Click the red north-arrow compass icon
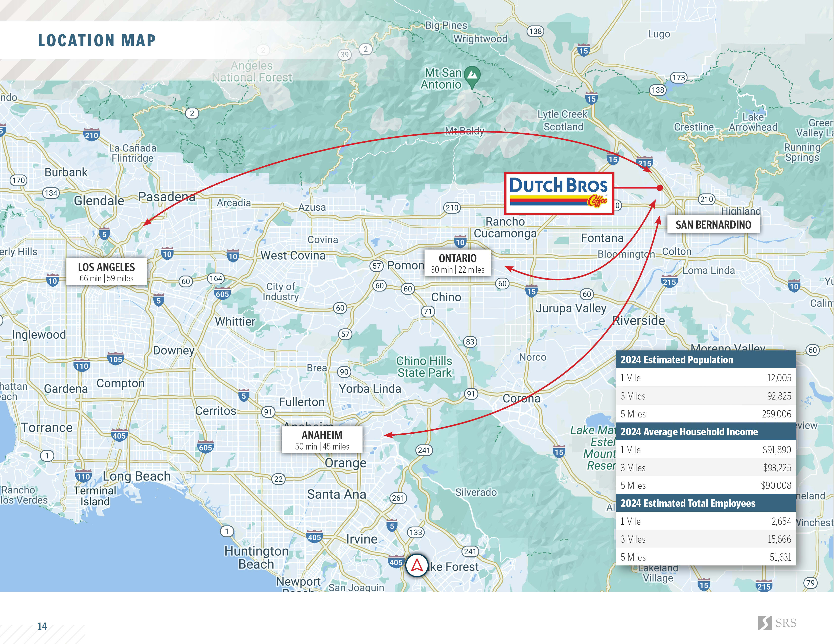The width and height of the screenshot is (834, 644). 416,565
